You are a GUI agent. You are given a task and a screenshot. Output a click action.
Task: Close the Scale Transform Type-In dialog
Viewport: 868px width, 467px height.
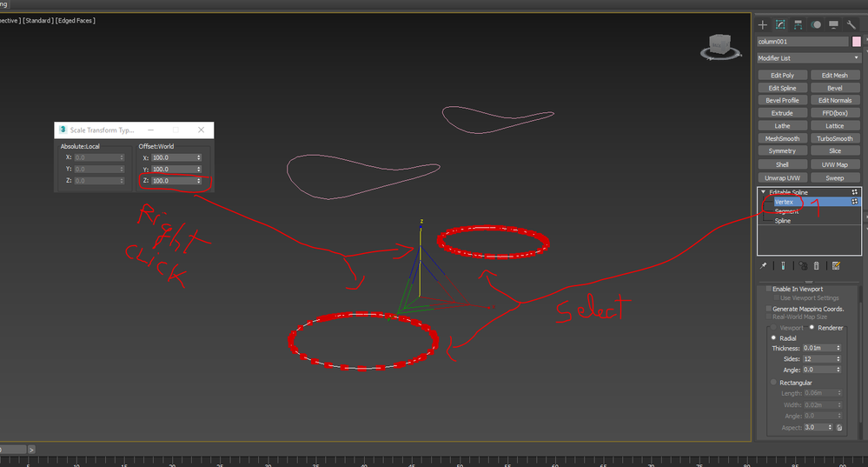point(201,130)
